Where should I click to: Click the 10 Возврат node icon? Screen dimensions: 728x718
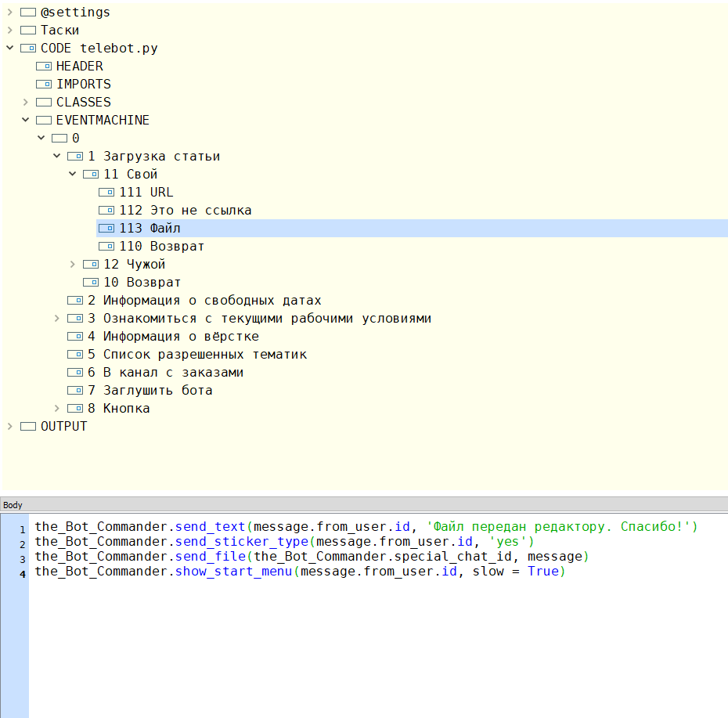(x=91, y=283)
